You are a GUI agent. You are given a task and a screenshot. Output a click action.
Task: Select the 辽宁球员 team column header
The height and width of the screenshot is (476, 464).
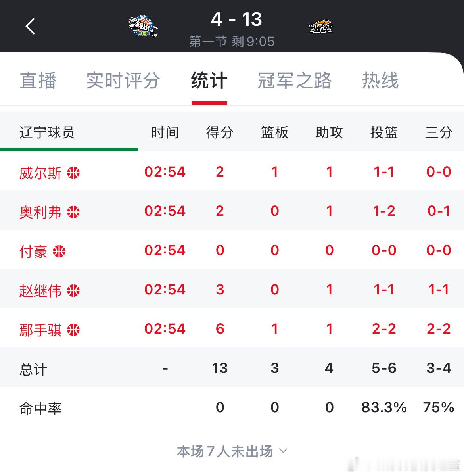[x=47, y=132]
